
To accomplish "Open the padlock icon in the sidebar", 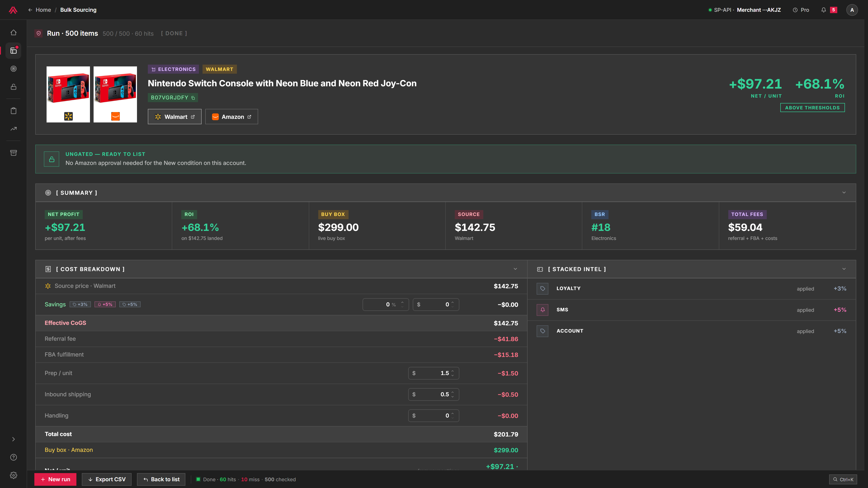I will (14, 87).
